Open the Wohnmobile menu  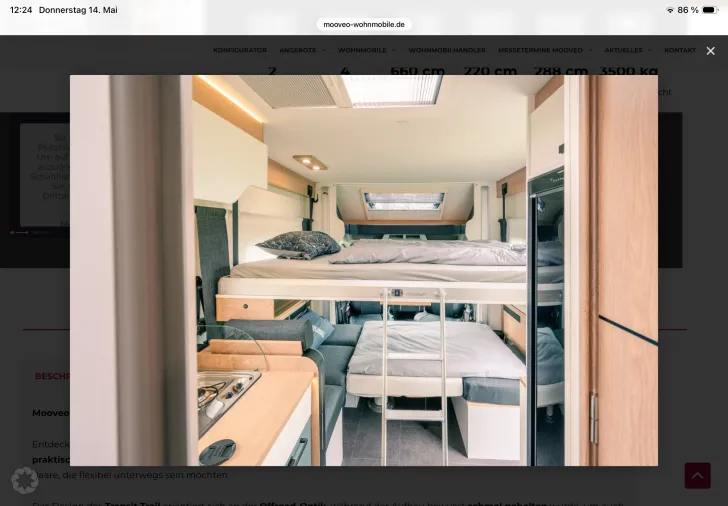click(x=362, y=50)
